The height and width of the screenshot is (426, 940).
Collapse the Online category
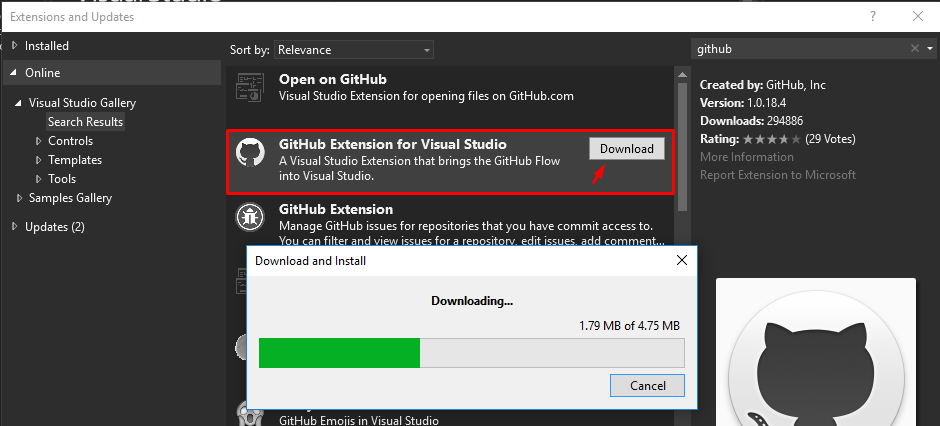point(14,73)
